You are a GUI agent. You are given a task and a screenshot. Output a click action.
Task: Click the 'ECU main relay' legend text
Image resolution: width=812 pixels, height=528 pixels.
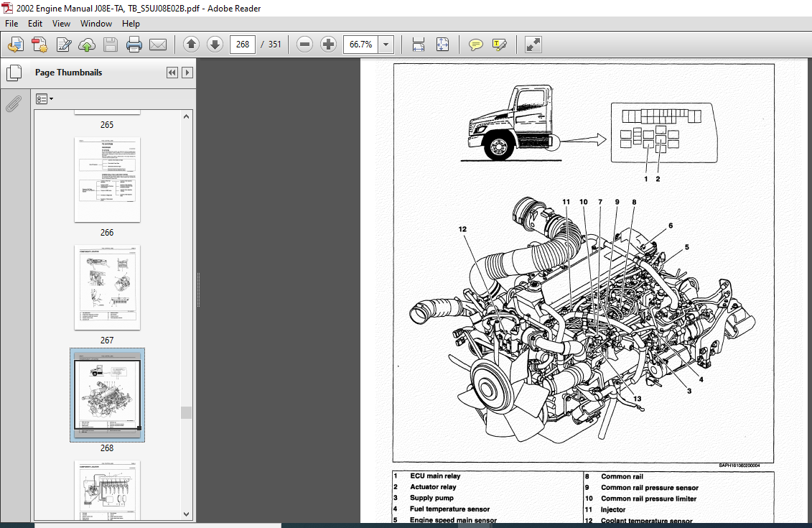click(435, 476)
